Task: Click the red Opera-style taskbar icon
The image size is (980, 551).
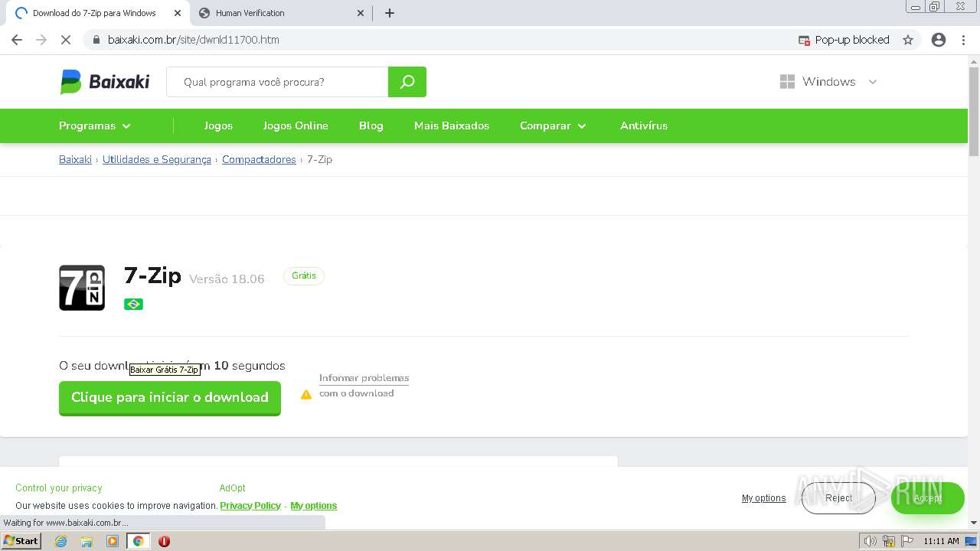Action: [164, 541]
